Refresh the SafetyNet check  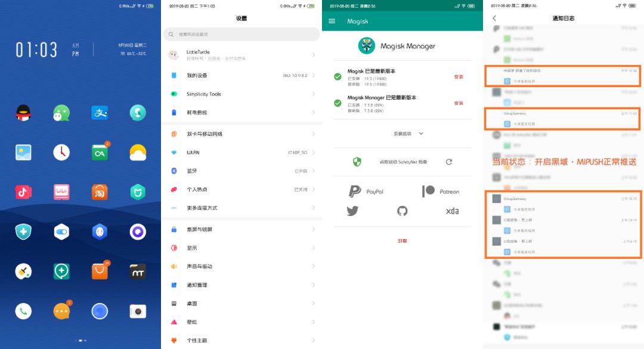449,162
